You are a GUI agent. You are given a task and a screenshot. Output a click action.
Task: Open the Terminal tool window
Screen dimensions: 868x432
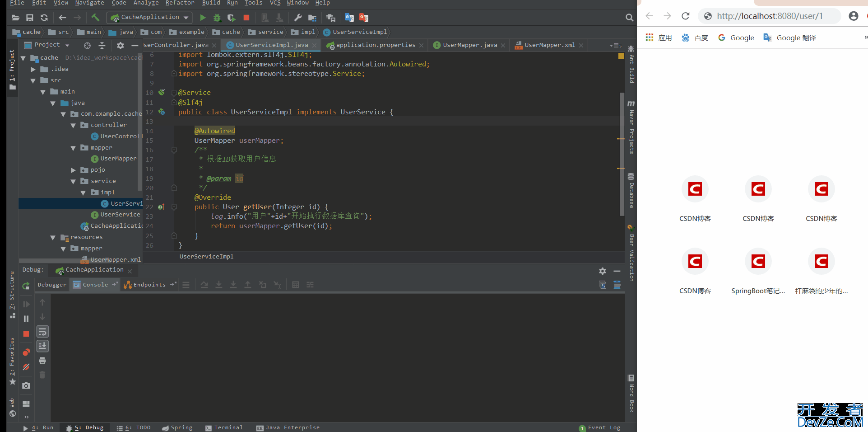(224, 427)
